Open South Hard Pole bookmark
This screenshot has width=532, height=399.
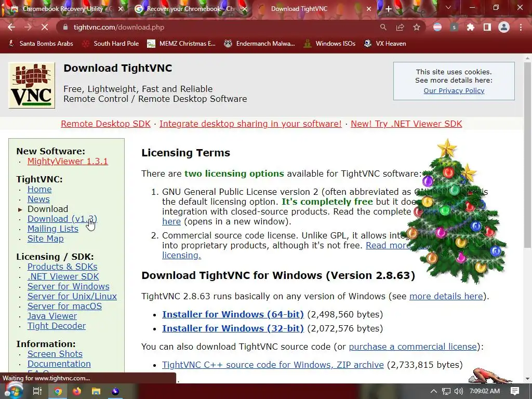click(x=111, y=44)
